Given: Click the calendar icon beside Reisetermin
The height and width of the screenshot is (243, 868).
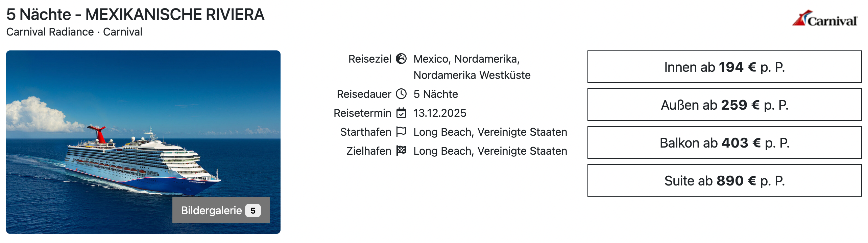Looking at the screenshot, I should [x=401, y=113].
